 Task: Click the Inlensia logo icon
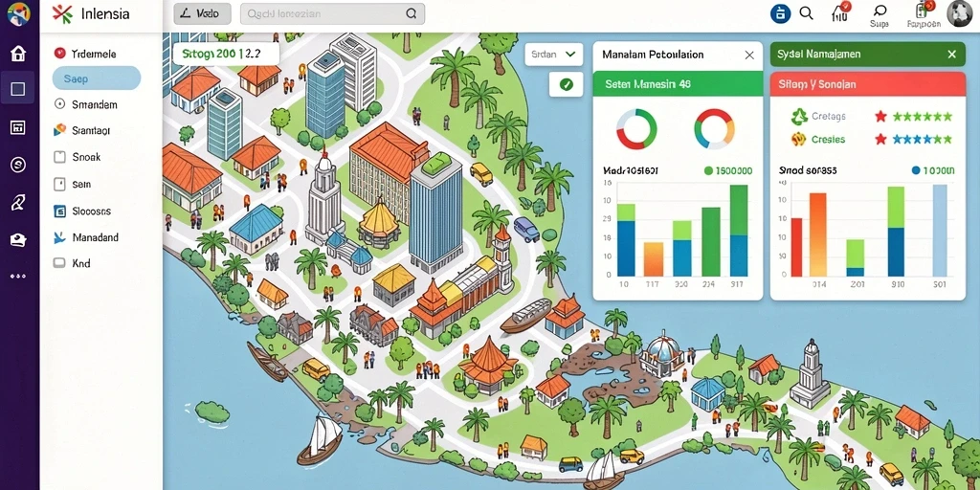coord(62,13)
